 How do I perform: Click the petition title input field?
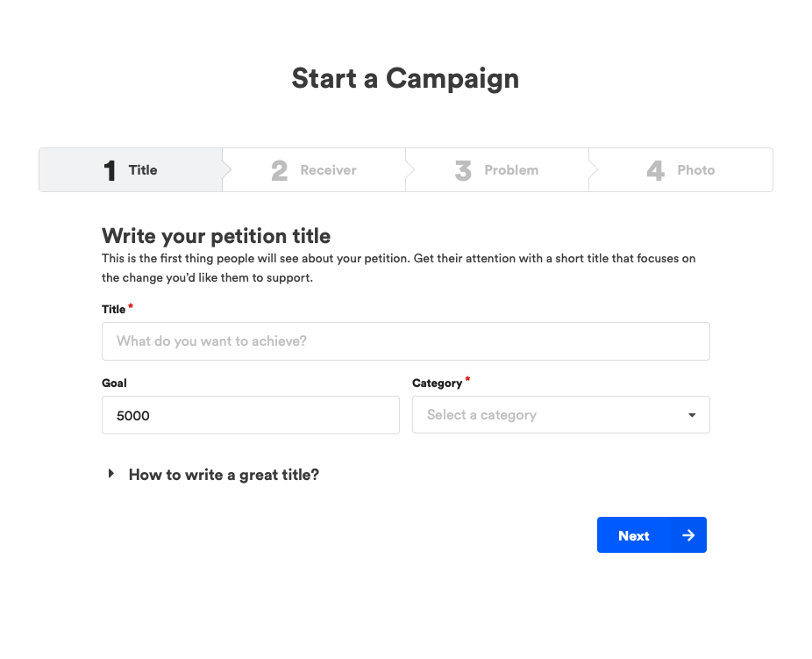405,340
